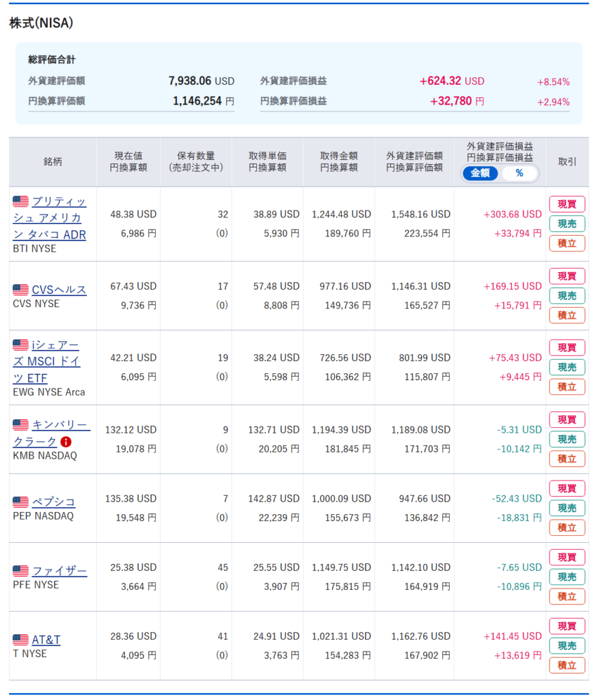Click 積立 button for KMB

[567, 459]
